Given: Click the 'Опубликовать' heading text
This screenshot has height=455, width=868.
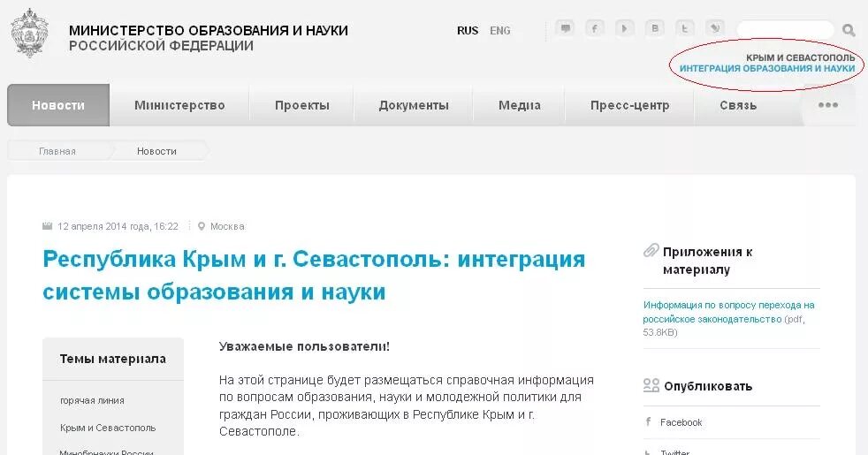Looking at the screenshot, I should click(708, 386).
